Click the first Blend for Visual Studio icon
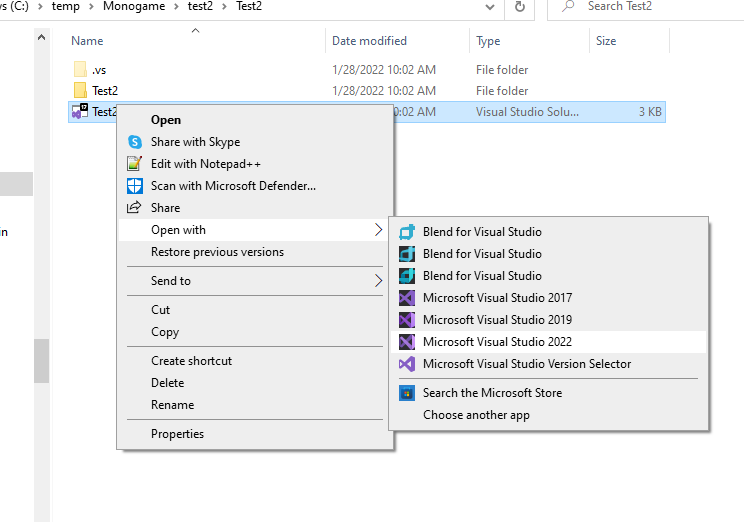 click(x=407, y=232)
